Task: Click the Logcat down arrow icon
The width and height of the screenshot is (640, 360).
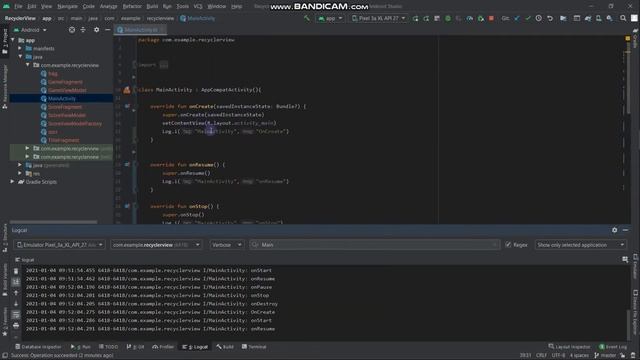Action: point(16,303)
